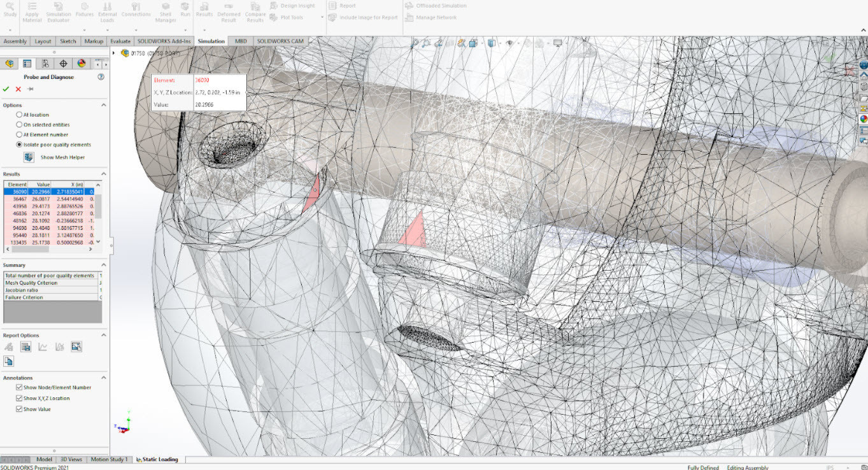Viewport: 868px width, 470px height.
Task: Collapse the Options section
Action: coord(104,105)
